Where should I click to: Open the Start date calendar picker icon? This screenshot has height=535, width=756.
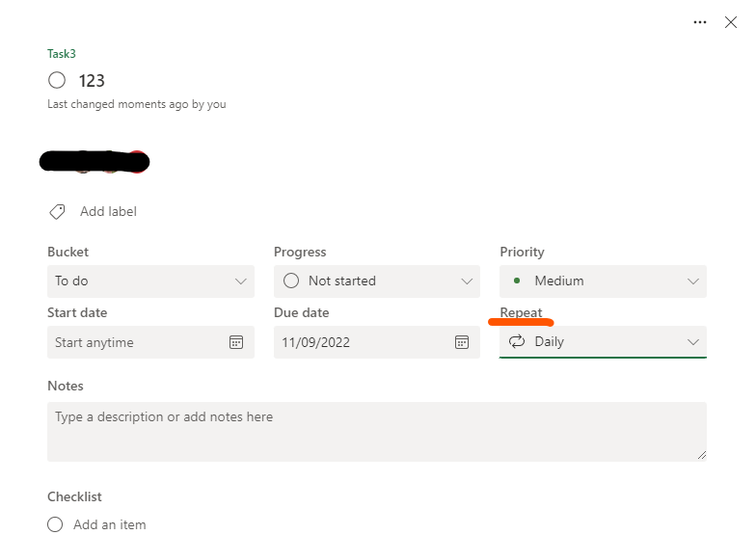tap(236, 342)
